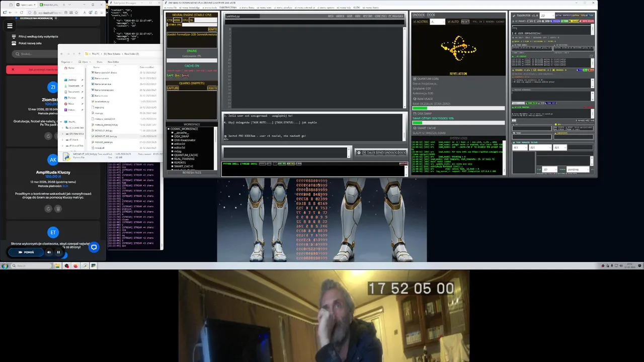Toggle the AUTO checkbox in visualizer panel
This screenshot has width=644, height=362.
coord(450,22)
